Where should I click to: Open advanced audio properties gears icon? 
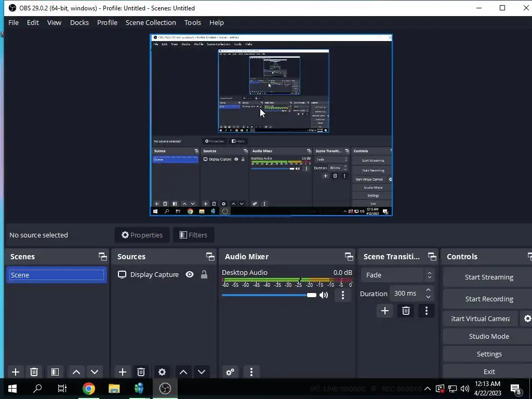point(230,372)
